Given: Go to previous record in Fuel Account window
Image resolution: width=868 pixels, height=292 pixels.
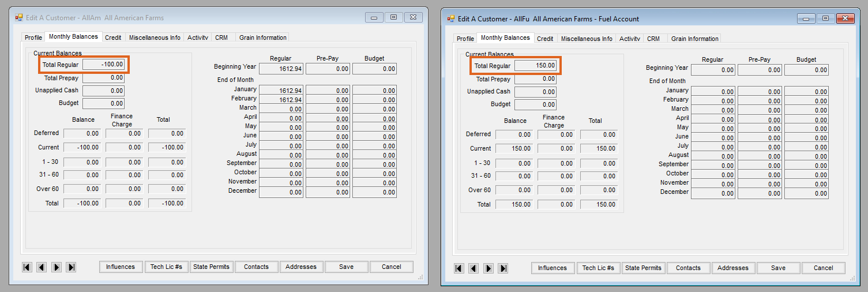Looking at the screenshot, I should pos(474,268).
